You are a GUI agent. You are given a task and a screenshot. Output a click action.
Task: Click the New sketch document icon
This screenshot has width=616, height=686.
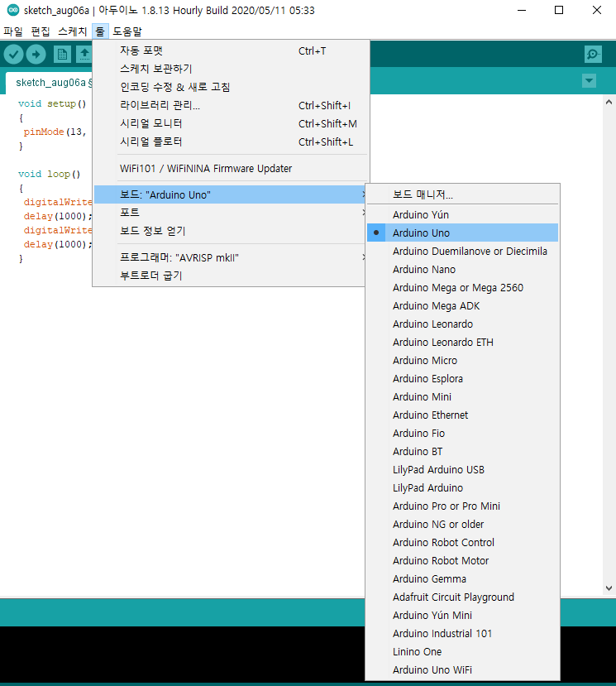[x=62, y=55]
